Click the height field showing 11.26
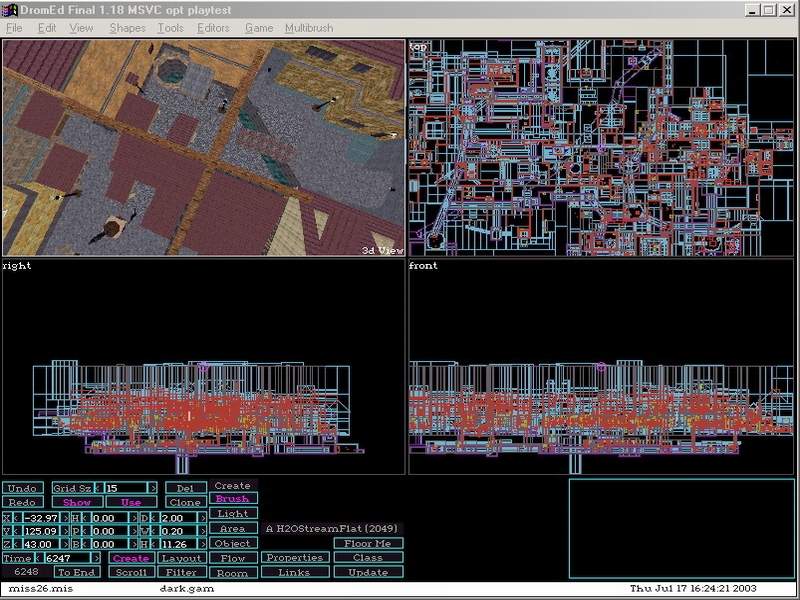 click(178, 544)
